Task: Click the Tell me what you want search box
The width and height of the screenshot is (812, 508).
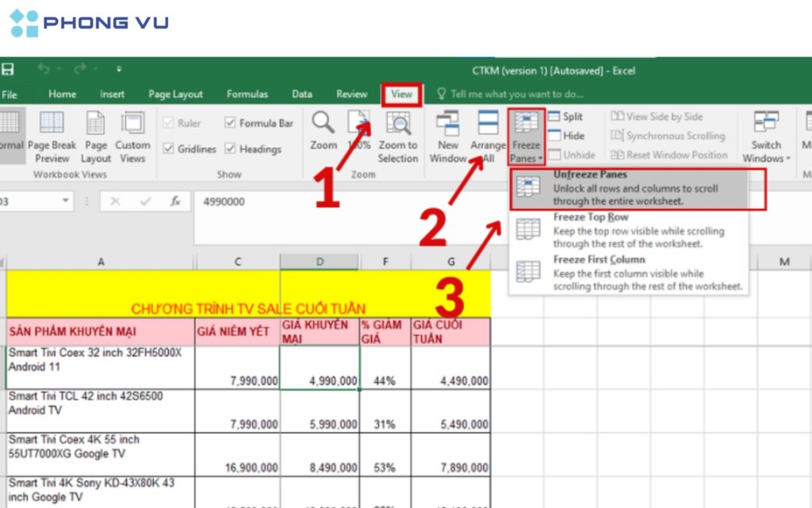Action: click(x=510, y=94)
